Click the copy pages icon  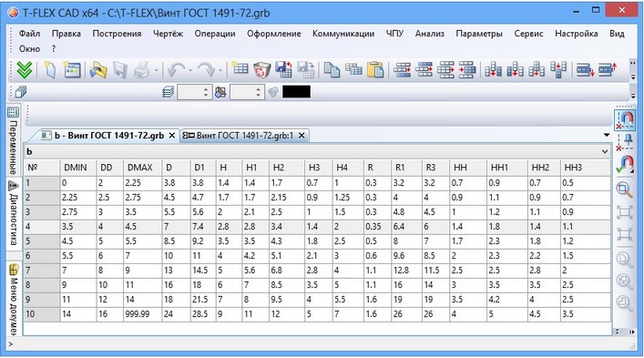click(x=332, y=70)
